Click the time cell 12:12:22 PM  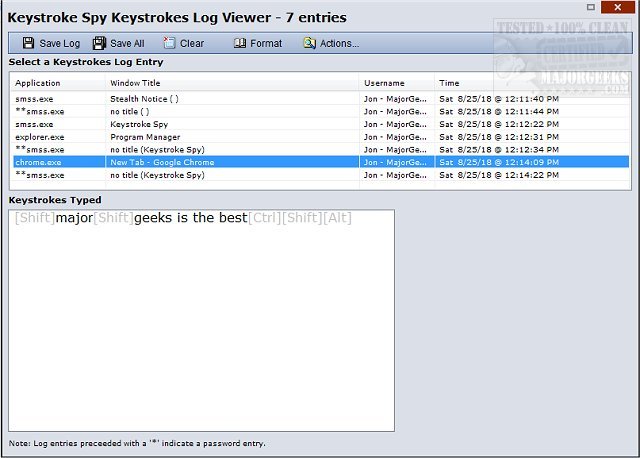499,124
